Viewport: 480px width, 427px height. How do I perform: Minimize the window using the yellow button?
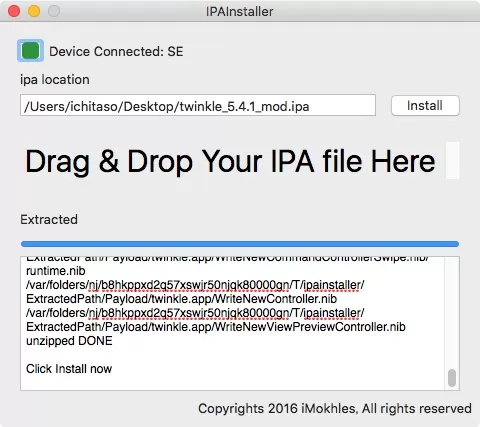(x=34, y=11)
